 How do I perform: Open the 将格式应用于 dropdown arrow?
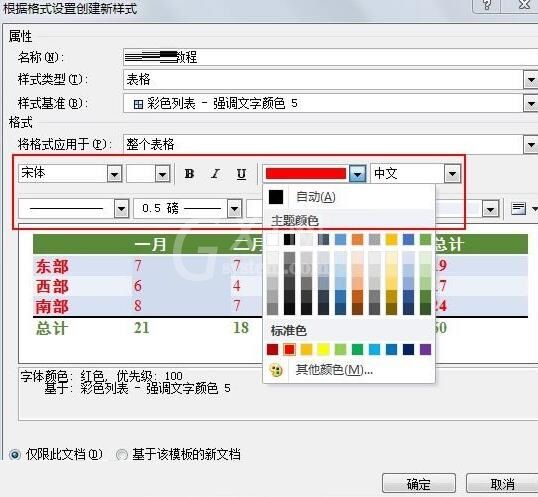[531, 144]
